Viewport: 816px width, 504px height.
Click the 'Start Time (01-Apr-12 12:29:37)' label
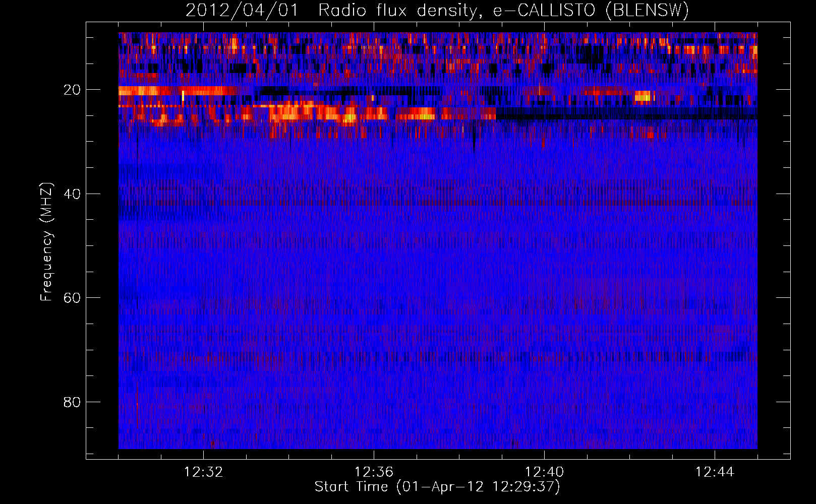click(437, 487)
